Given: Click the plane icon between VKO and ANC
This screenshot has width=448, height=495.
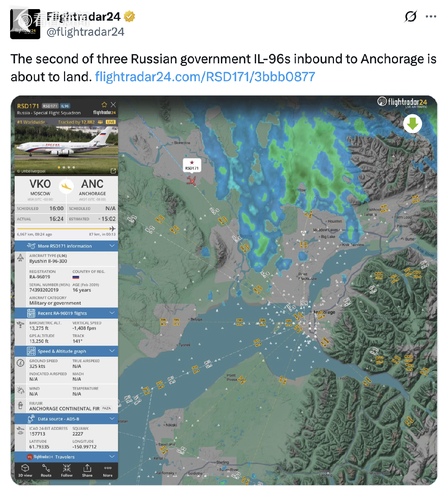Looking at the screenshot, I should click(x=66, y=187).
